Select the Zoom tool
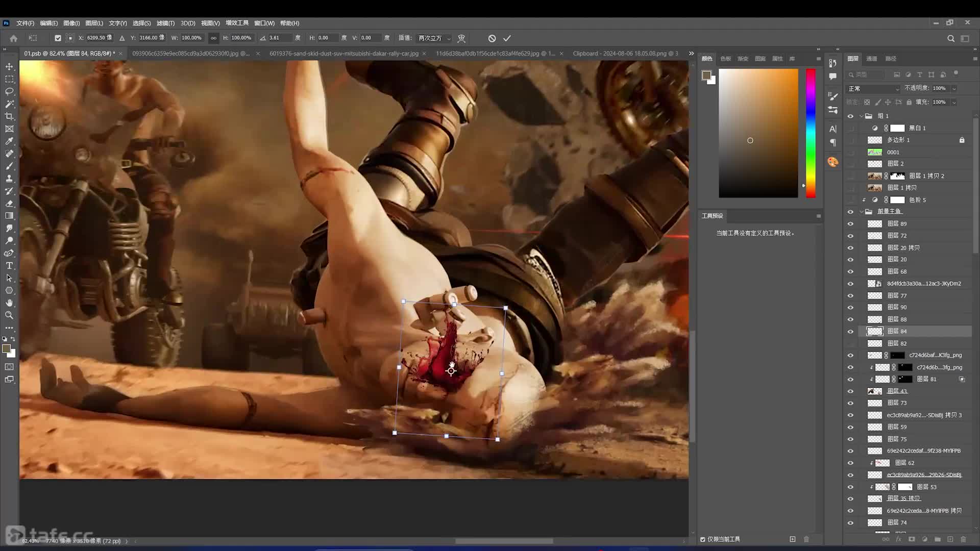This screenshot has height=551, width=980. coord(9,315)
